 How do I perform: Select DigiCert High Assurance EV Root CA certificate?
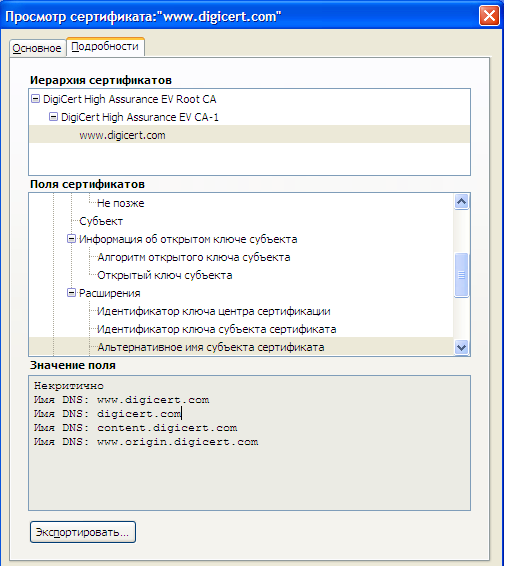pos(130,99)
